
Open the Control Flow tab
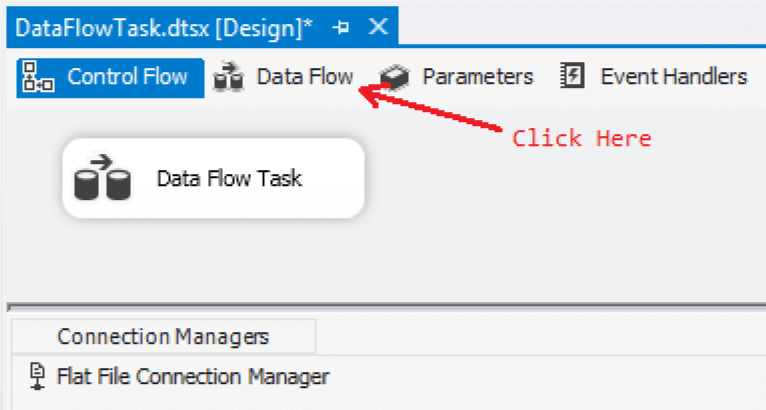point(127,76)
